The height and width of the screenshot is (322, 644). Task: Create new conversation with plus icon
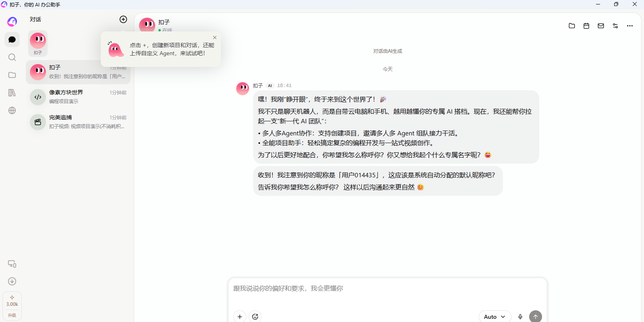click(x=123, y=19)
